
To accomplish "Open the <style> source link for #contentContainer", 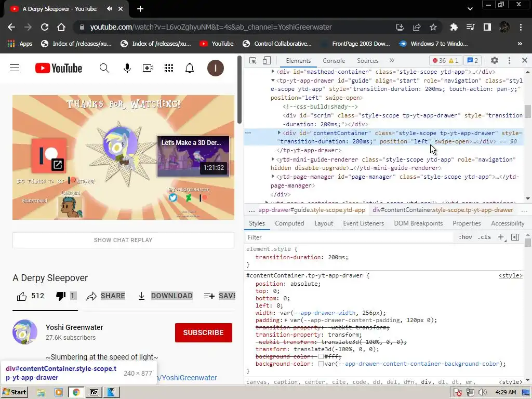I will 511,275.
